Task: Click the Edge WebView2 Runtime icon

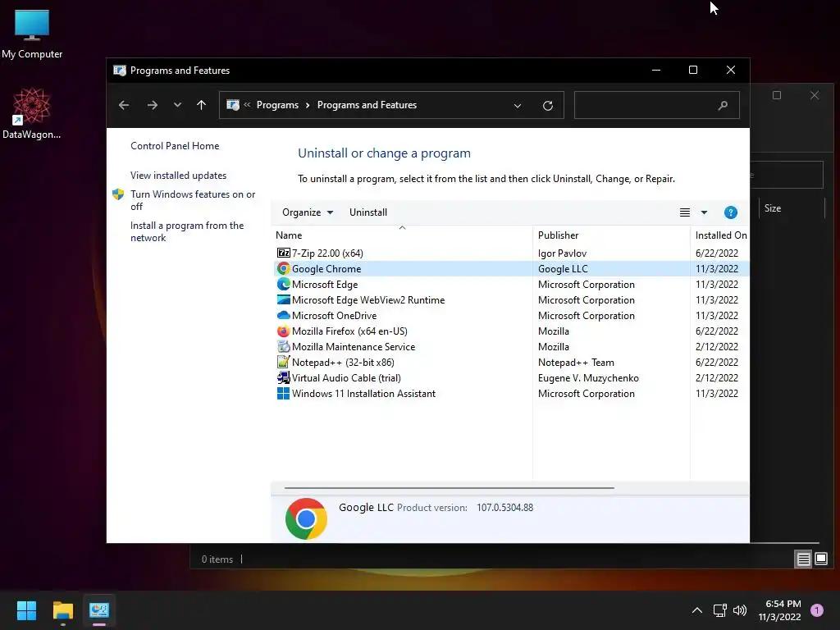Action: click(x=283, y=299)
